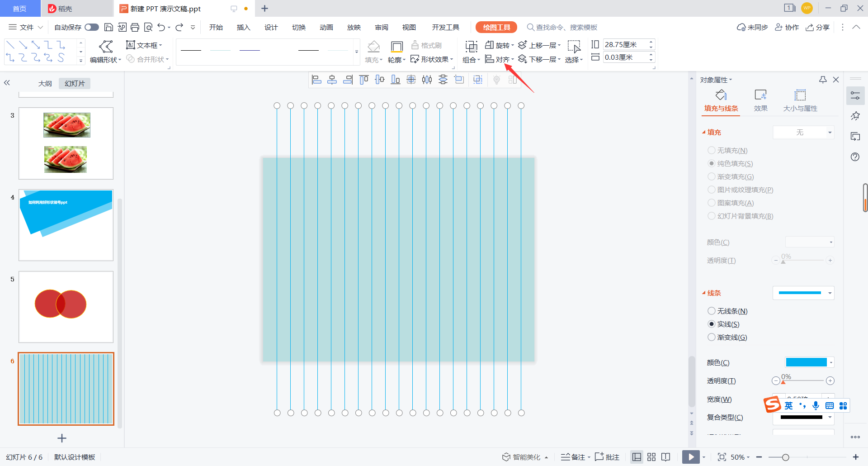868x466 pixels.
Task: Click the Smart Beautify (智能美化) button
Action: (525, 457)
